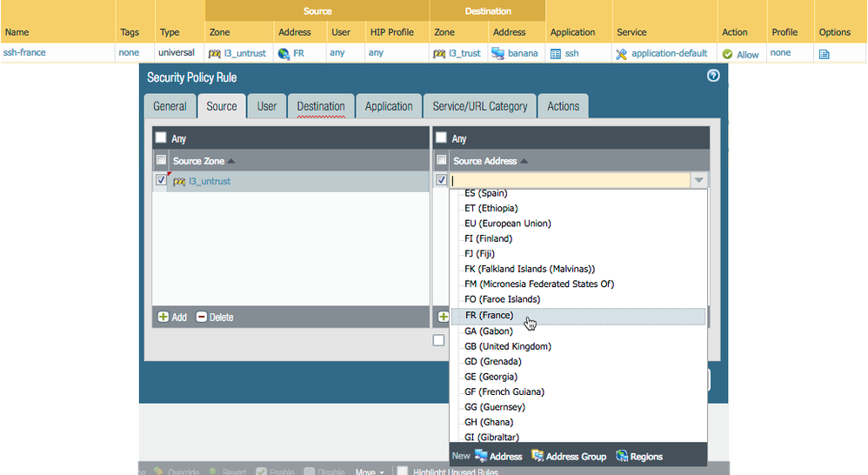Check the Any box above Source Address
Image resolution: width=868 pixels, height=475 pixels.
(x=441, y=138)
